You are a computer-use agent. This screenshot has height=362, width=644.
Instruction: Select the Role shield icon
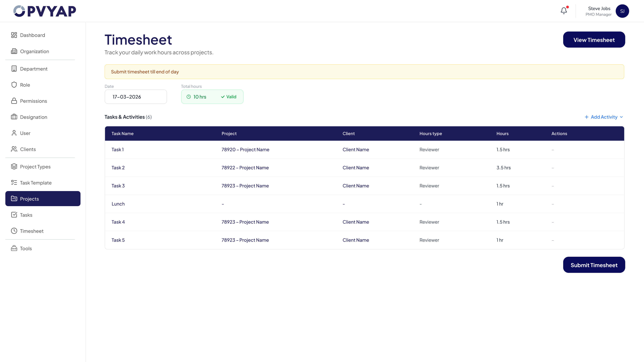[x=14, y=85]
